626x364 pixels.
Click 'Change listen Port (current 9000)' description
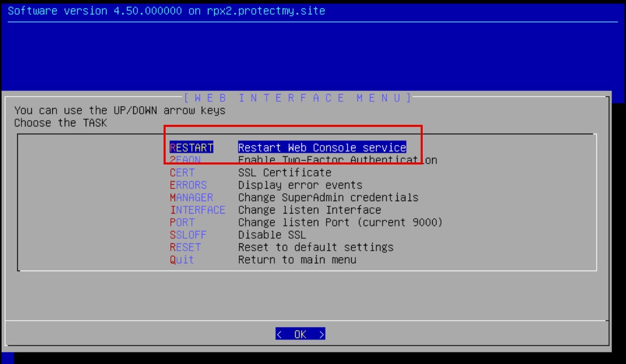[x=340, y=222]
